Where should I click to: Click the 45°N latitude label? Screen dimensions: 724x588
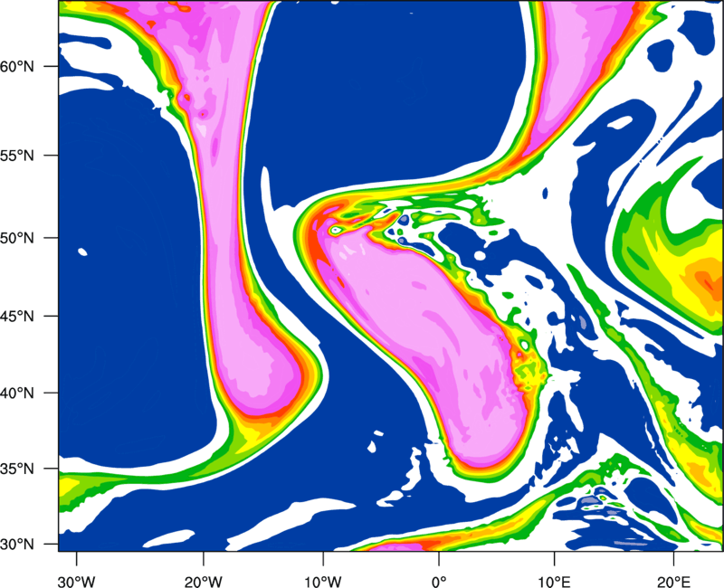tap(17, 316)
